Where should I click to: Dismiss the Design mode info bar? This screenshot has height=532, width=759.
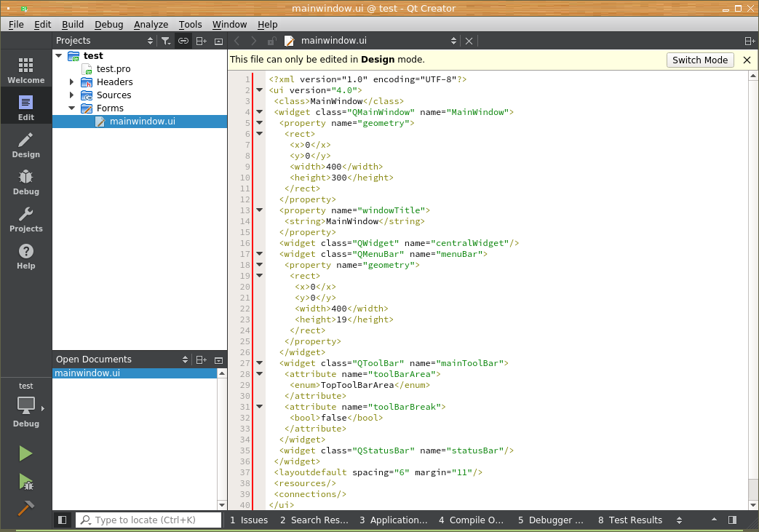[x=747, y=60]
